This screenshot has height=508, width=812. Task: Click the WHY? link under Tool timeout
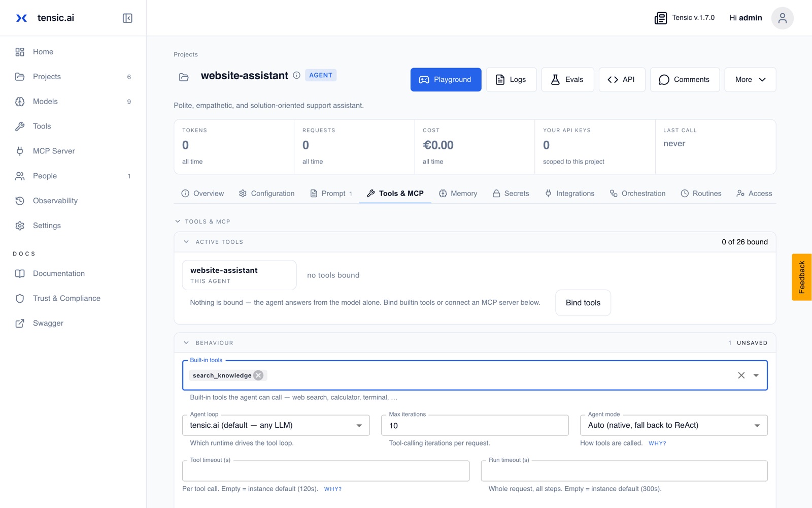[333, 489]
